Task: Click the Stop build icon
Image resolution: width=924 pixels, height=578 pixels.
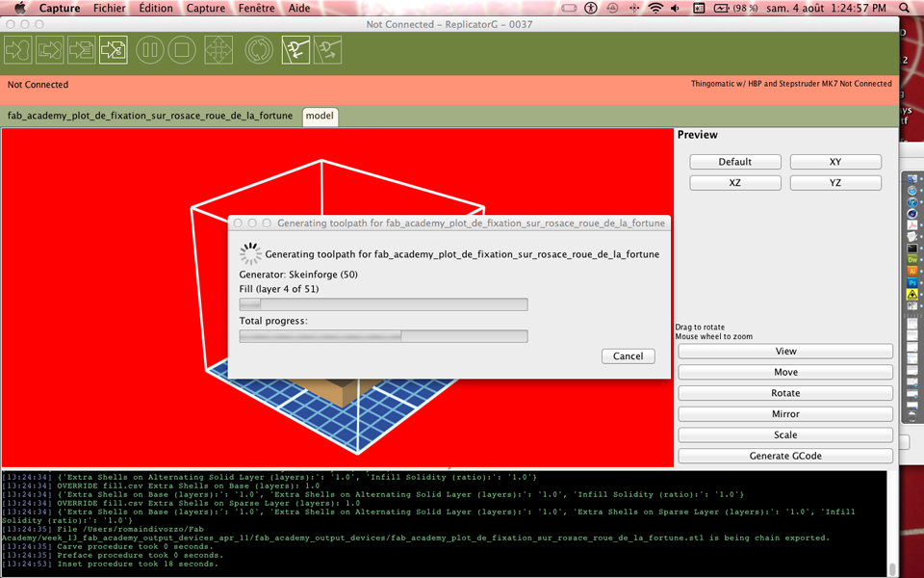Action: tap(182, 50)
